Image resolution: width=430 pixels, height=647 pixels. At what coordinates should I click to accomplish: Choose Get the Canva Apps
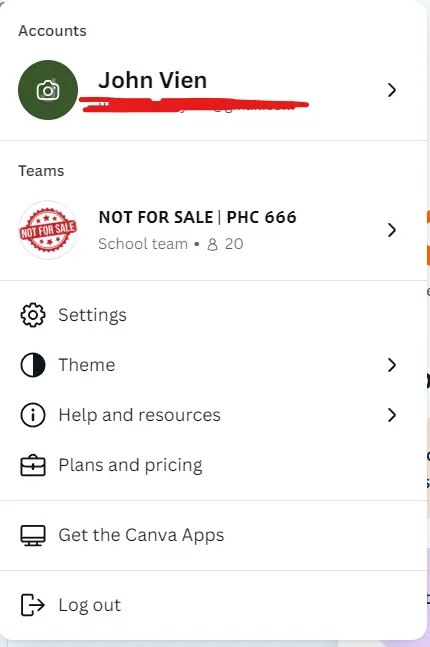coord(213,536)
